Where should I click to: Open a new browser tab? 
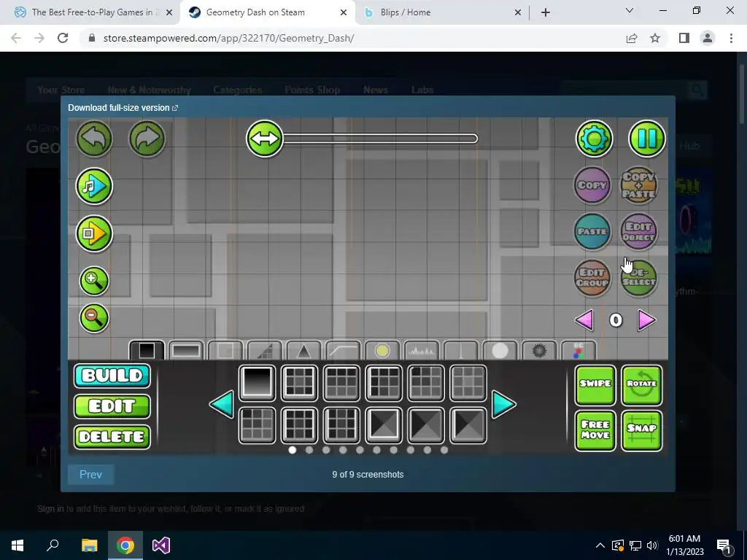click(546, 12)
